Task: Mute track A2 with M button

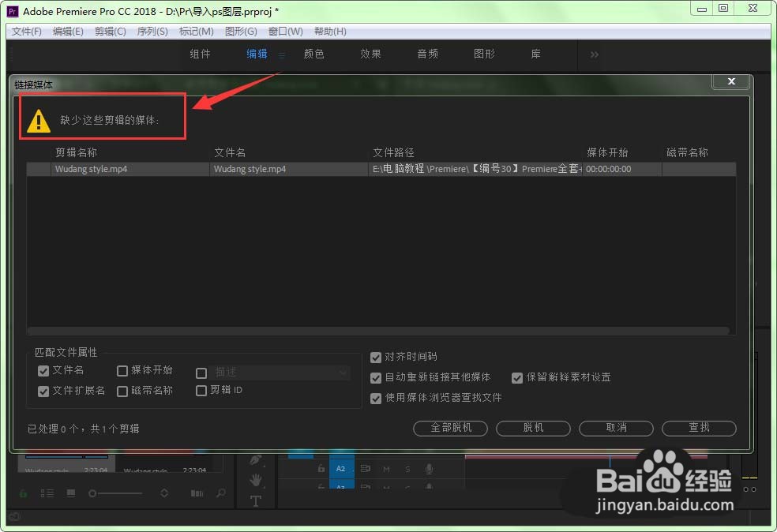Action: (386, 469)
